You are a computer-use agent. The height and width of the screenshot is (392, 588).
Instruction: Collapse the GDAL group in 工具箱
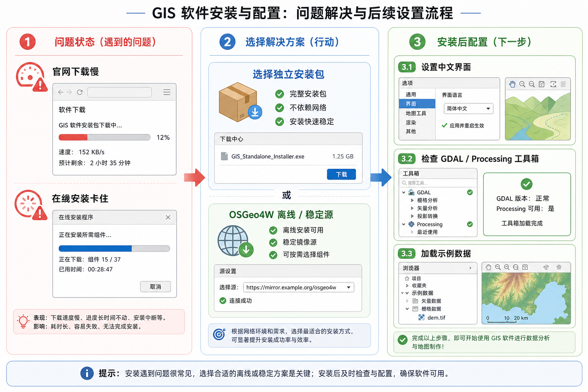tap(403, 193)
